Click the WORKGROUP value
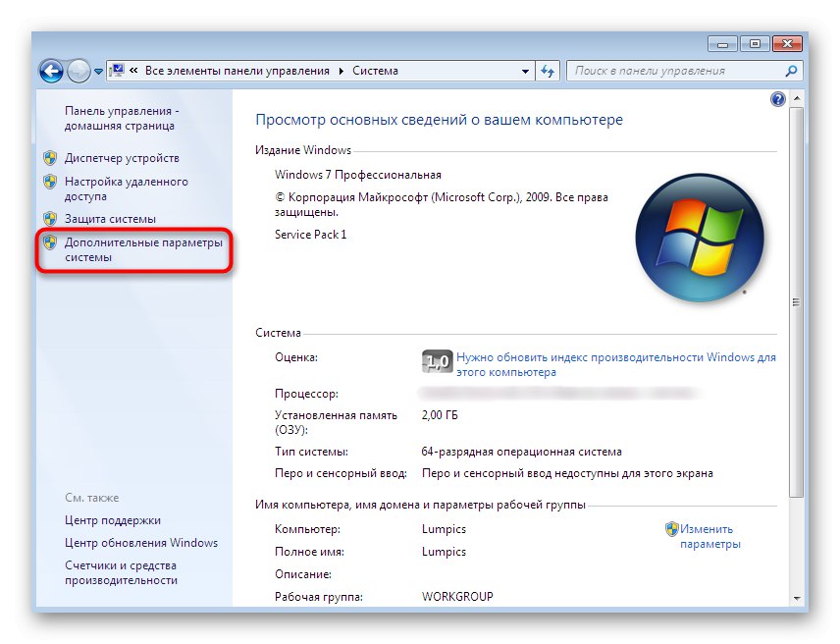The width and height of the screenshot is (840, 644). pyautogui.click(x=457, y=596)
